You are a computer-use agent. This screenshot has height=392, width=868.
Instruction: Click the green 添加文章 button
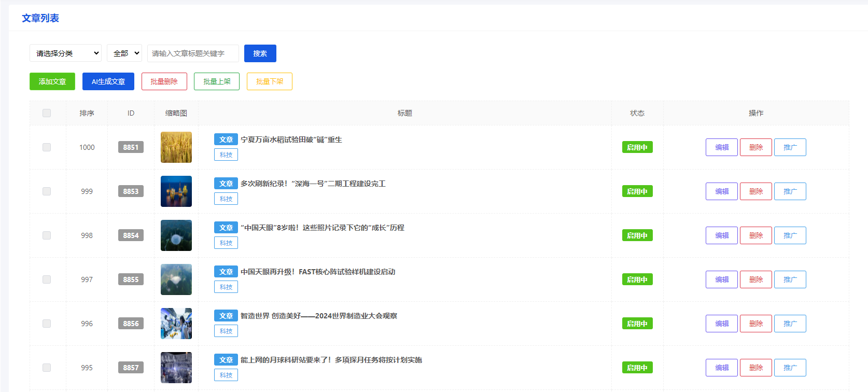point(52,81)
